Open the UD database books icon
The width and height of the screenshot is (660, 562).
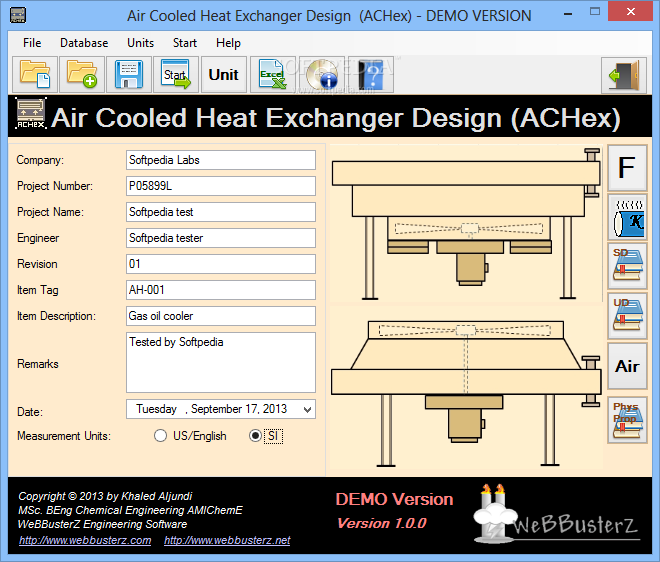click(627, 316)
